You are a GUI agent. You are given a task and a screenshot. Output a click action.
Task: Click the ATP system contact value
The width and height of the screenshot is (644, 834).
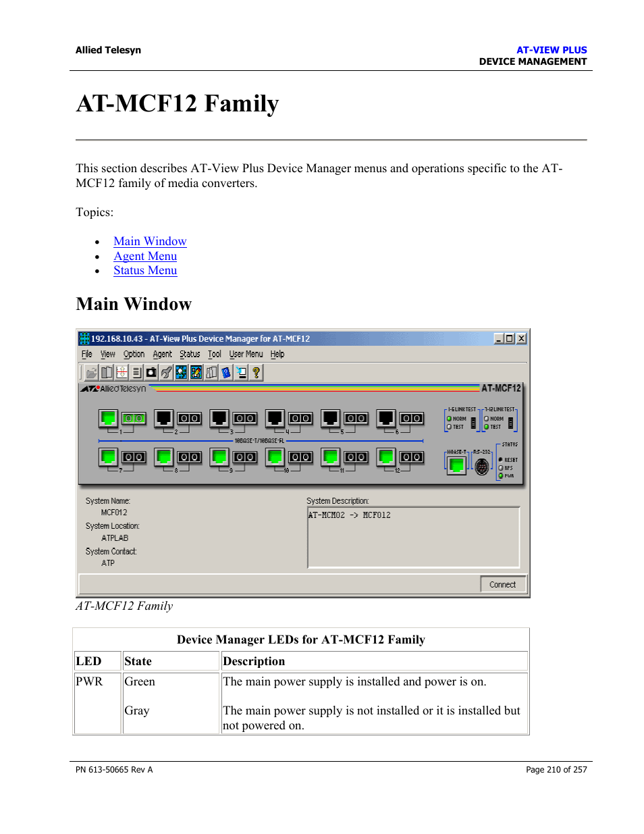pos(108,563)
